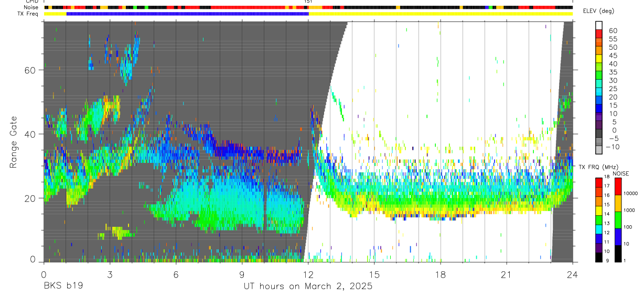
Task: Click the "9" tick label on the UT hours axis
Action: coord(242,274)
